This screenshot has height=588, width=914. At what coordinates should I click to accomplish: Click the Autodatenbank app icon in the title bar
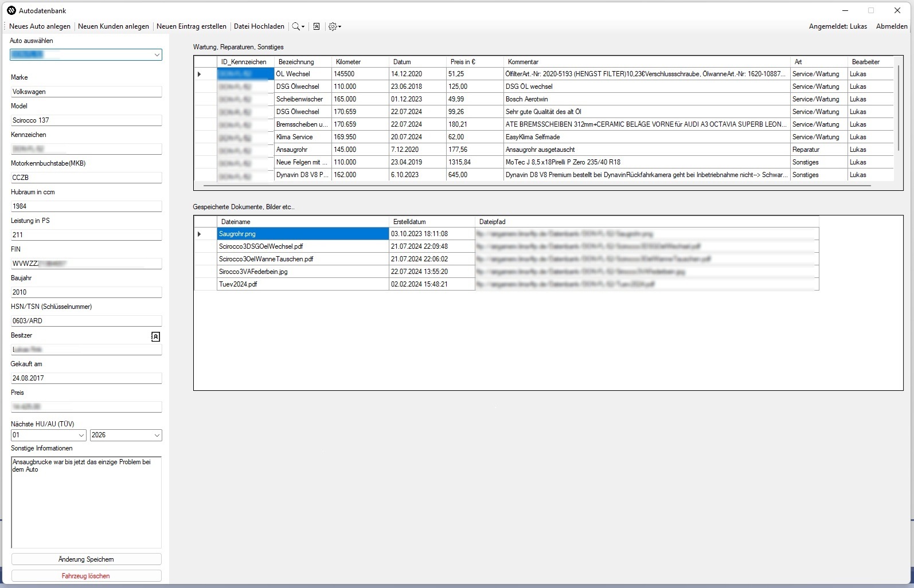(x=11, y=10)
